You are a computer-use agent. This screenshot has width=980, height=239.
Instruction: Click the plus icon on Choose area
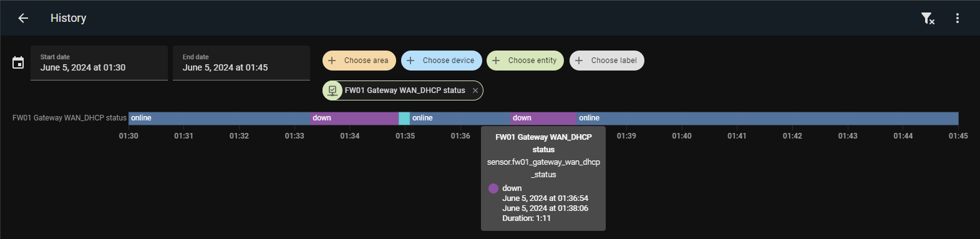pos(332,61)
